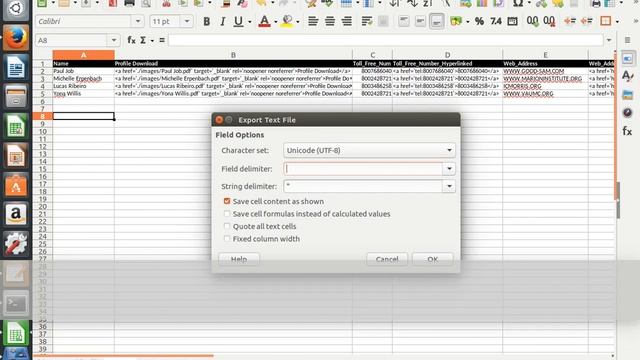Viewport: 640px width, 360px height.
Task: Align cell content to bottom
Action: pos(436,21)
